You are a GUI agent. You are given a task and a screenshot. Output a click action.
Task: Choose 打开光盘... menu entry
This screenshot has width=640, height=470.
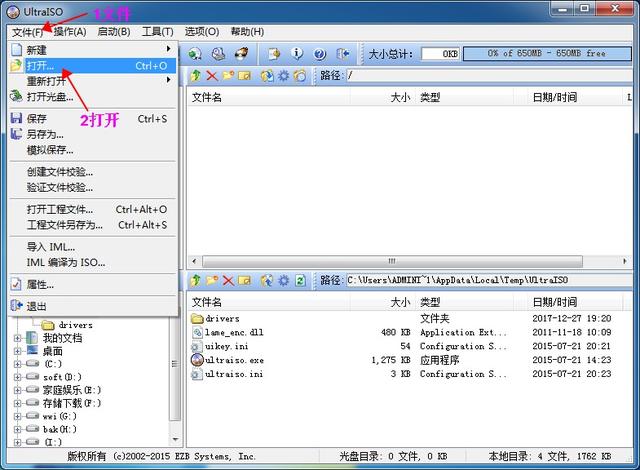pos(93,97)
